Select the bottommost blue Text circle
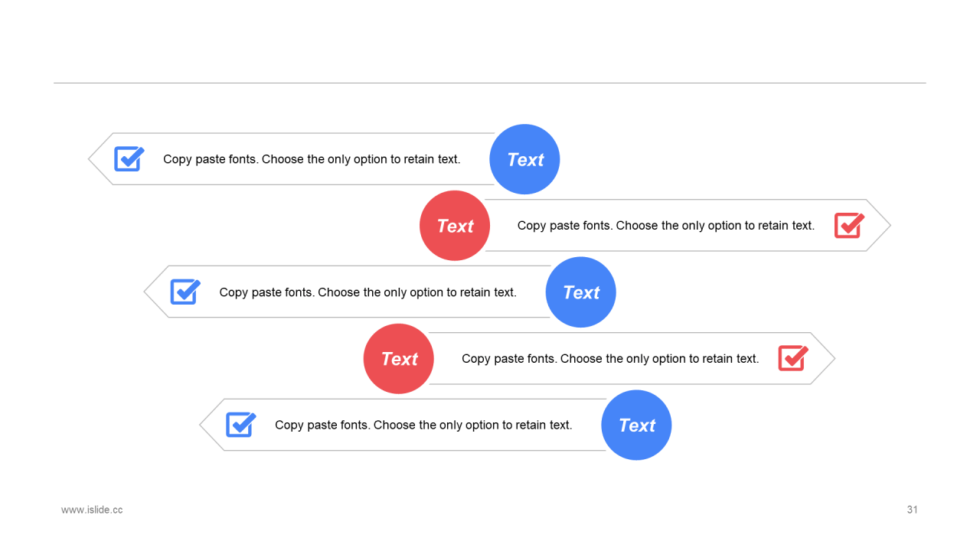 click(636, 425)
